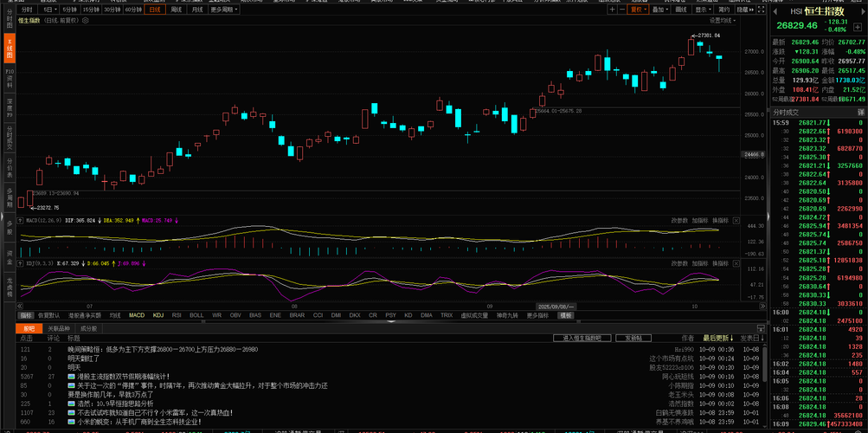Switch to the 成分股 tab
The height and width of the screenshot is (433, 868).
(88, 328)
